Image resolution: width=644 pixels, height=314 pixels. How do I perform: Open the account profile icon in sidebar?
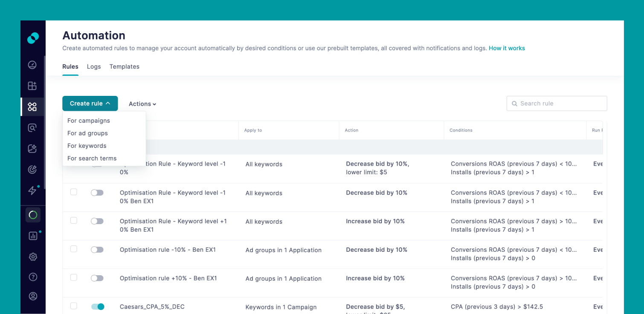point(33,296)
